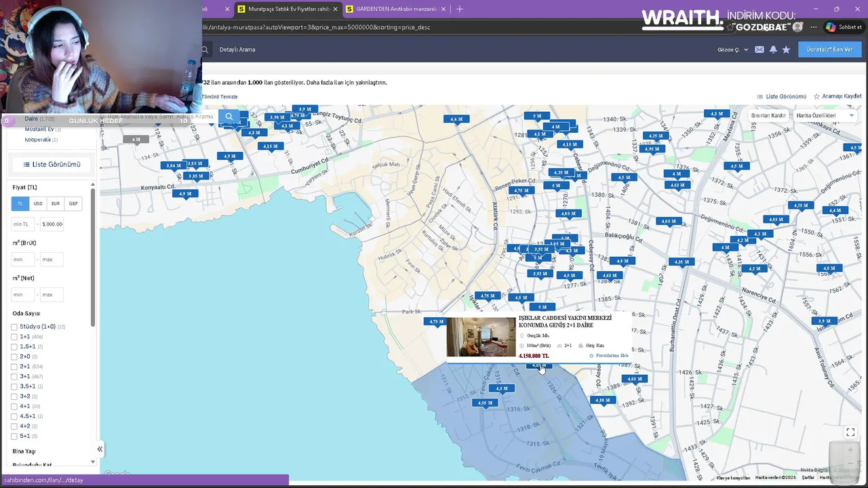This screenshot has width=868, height=488.
Task: Open the browser profile avatar icon
Action: pos(798,27)
